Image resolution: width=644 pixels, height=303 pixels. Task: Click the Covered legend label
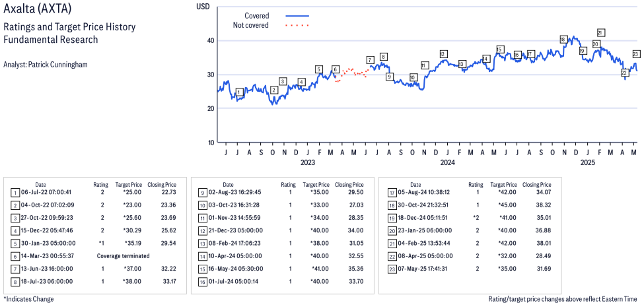(257, 16)
